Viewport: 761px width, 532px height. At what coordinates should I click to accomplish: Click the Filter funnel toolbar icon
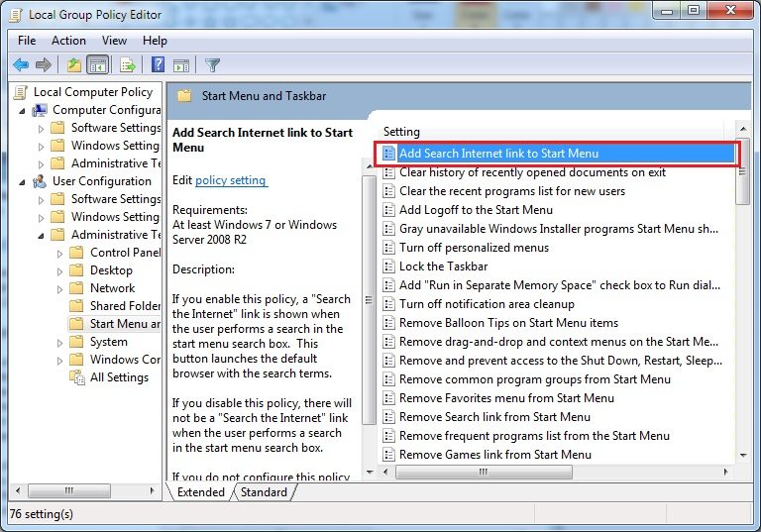click(213, 64)
